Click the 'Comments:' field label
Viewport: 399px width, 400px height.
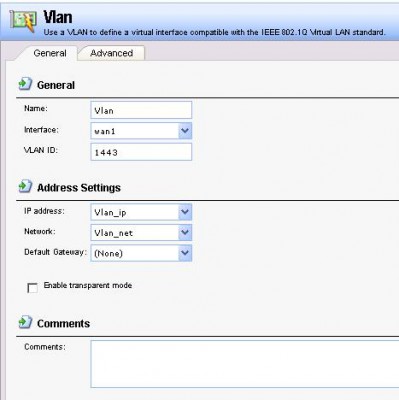(45, 347)
